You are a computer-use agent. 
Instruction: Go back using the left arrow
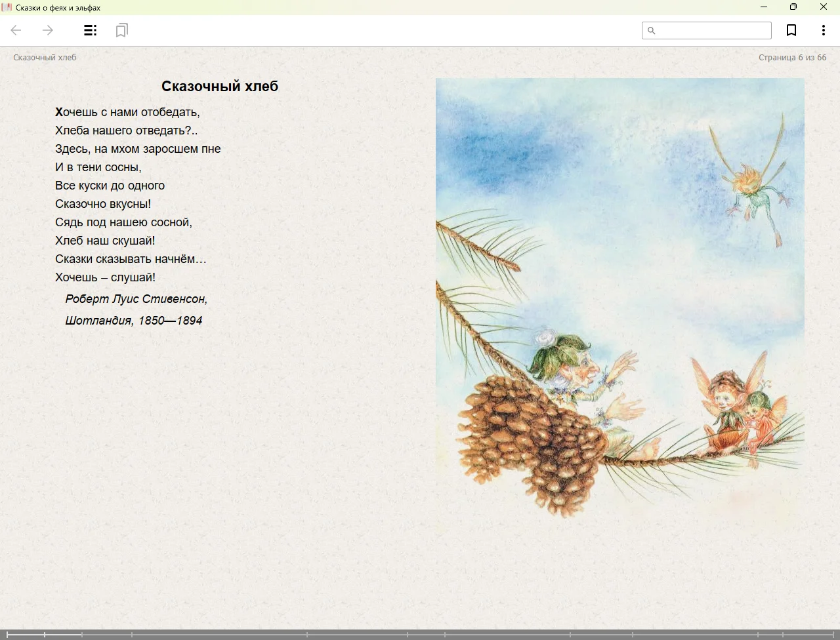pos(16,30)
